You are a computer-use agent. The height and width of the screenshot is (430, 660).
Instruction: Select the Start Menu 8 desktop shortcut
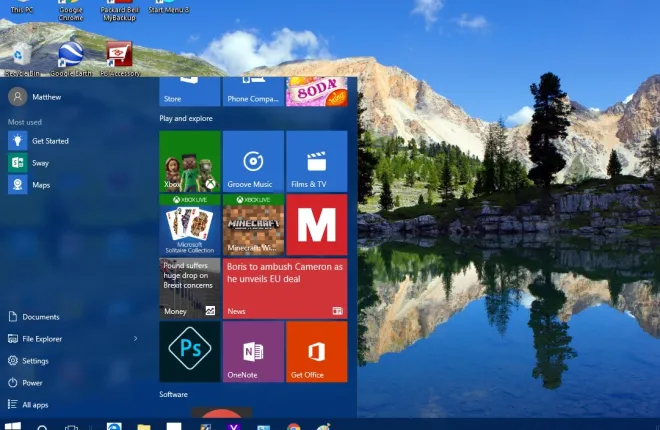point(168,7)
